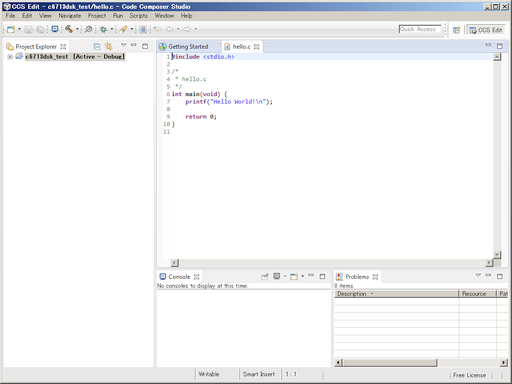Open the Build hammer dropdown arrow
512x384 pixels.
coord(77,29)
